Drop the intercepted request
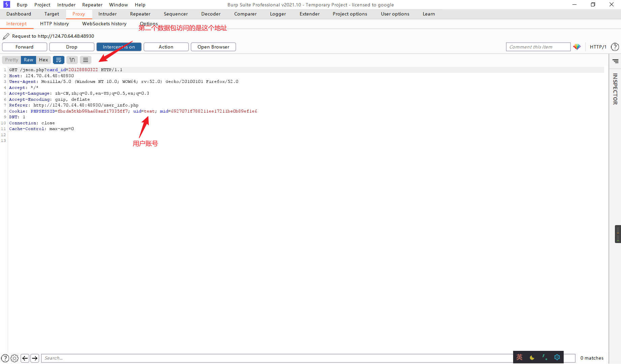Image resolution: width=621 pixels, height=364 pixels. click(x=72, y=47)
